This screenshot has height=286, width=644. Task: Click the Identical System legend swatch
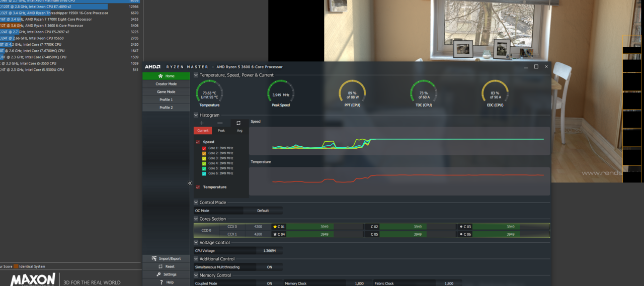16,266
